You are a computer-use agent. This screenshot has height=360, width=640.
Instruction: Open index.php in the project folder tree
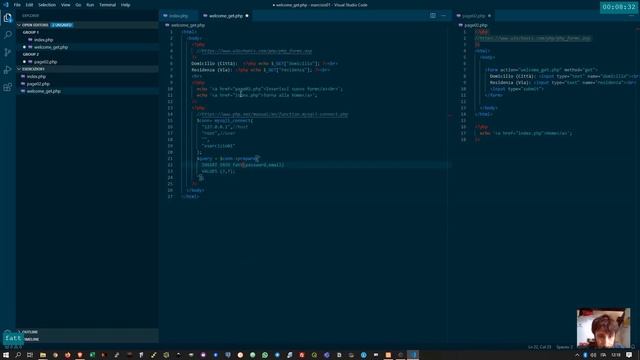[36, 77]
